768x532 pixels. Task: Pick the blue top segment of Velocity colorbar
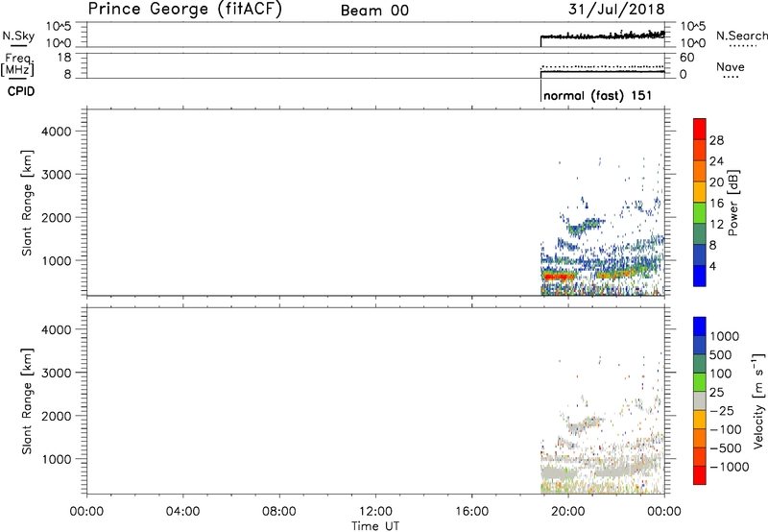pyautogui.click(x=700, y=326)
